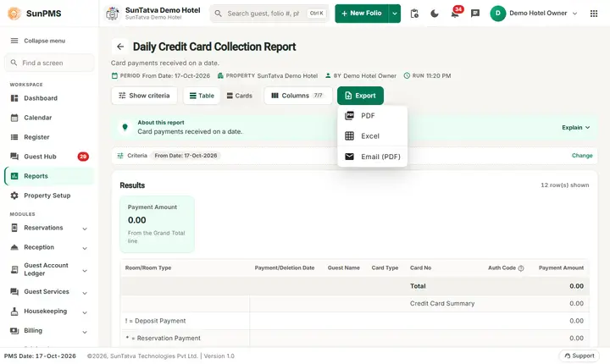
Task: Go back with the arrow button
Action: tap(120, 47)
